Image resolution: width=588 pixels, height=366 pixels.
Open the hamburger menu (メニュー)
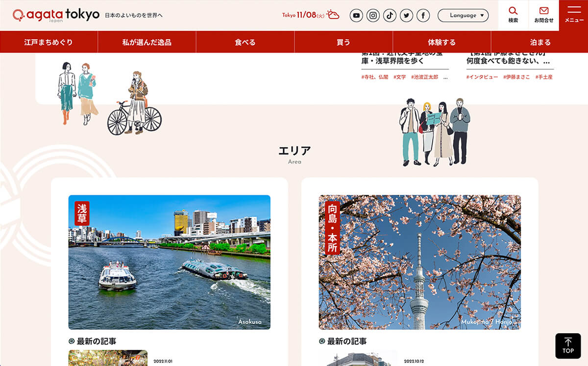tap(573, 15)
